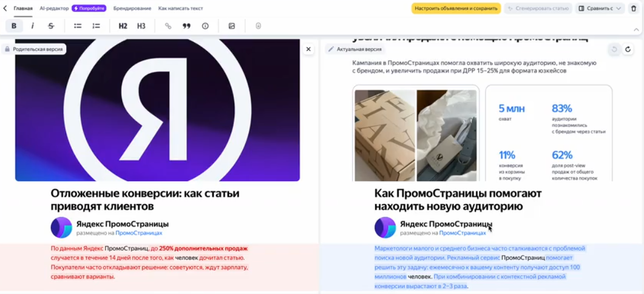The width and height of the screenshot is (644, 294).
Task: Redo the change in the current version
Action: point(628,49)
